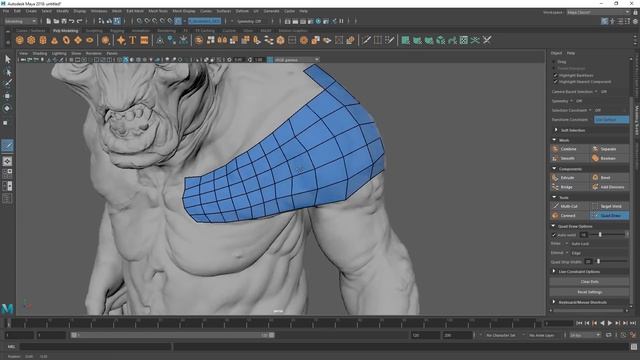640x360 pixels.
Task: Toggle the Modeling Toolkit panel icon
Action: tap(604, 21)
